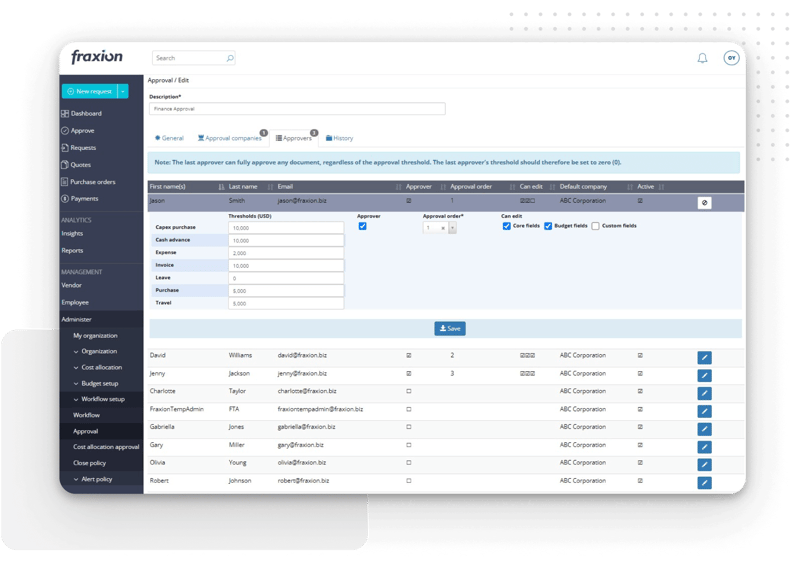Edit Olivia Young approver row

pos(704,465)
